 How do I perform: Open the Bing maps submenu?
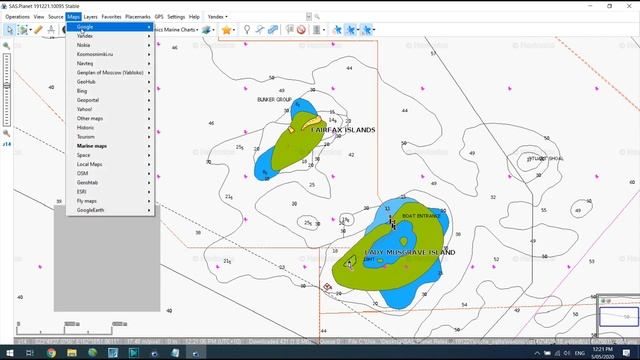[110, 91]
